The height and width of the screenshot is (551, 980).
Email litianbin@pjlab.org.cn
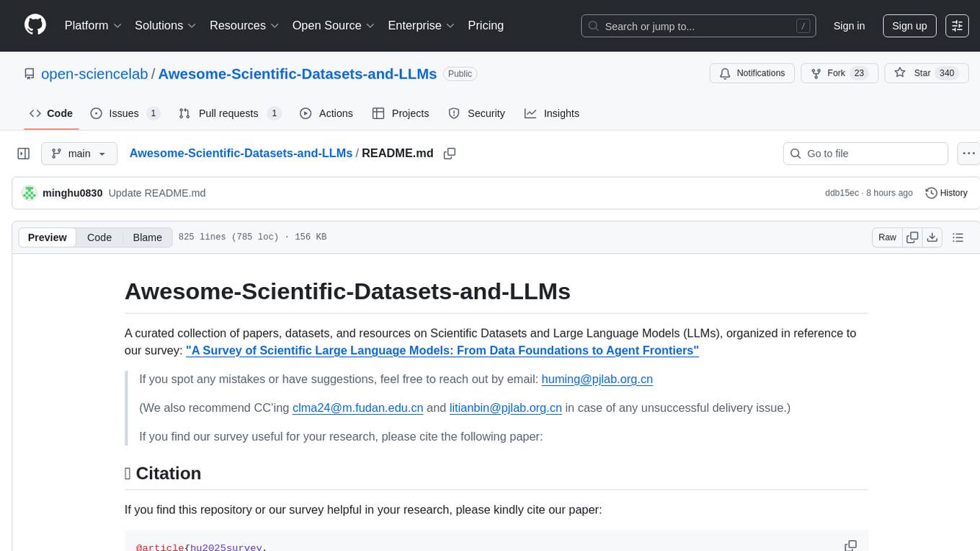tap(505, 407)
